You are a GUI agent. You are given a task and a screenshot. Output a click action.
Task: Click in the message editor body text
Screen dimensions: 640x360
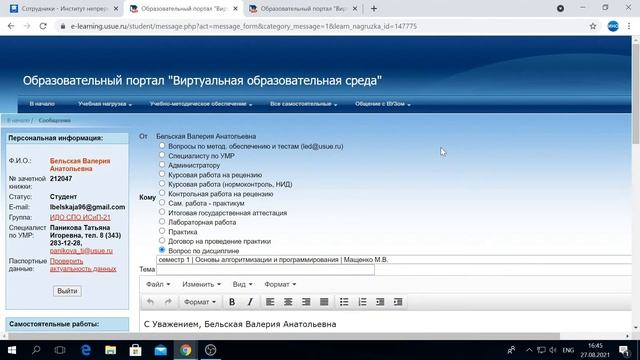240,324
